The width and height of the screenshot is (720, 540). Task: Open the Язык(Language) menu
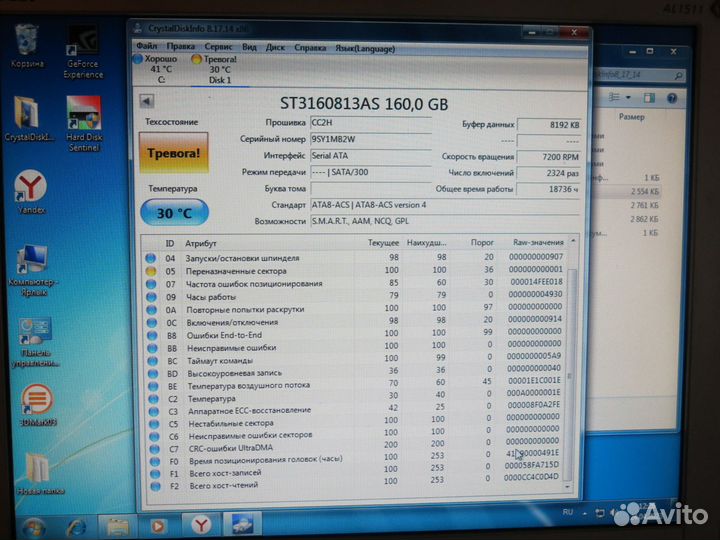click(365, 48)
